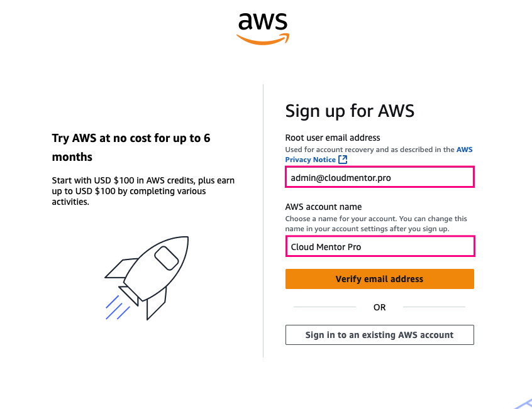Click the USD $100 credits description text
Screen dimensions: 532x409
pos(143,191)
